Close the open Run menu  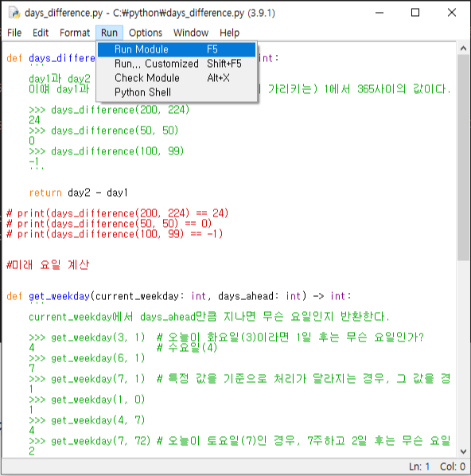109,33
